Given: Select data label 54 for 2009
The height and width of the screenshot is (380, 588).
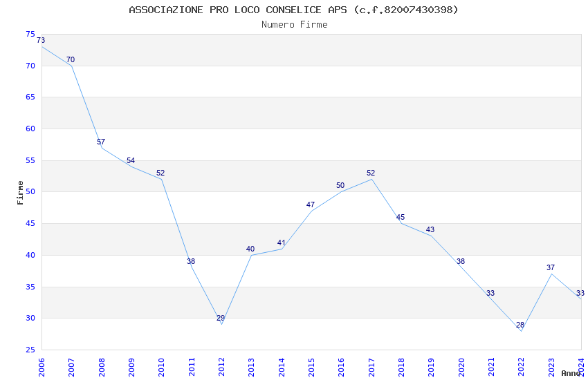Looking at the screenshot, I should [131, 160].
